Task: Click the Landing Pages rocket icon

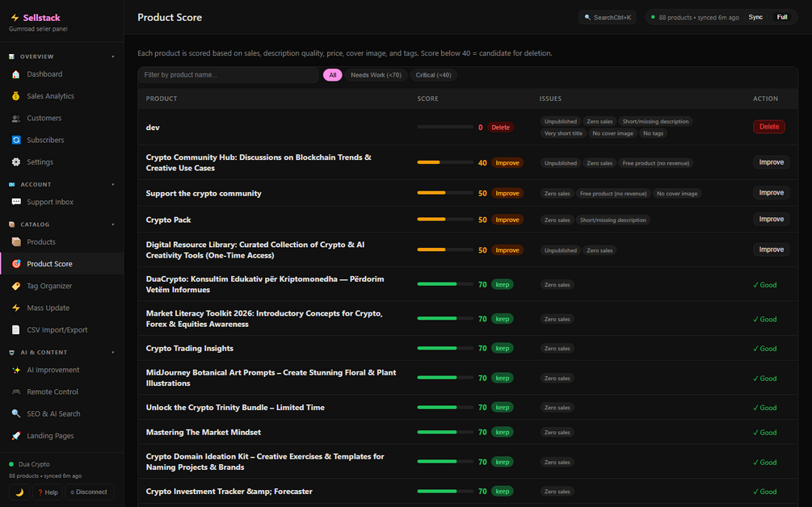Action: (16, 436)
